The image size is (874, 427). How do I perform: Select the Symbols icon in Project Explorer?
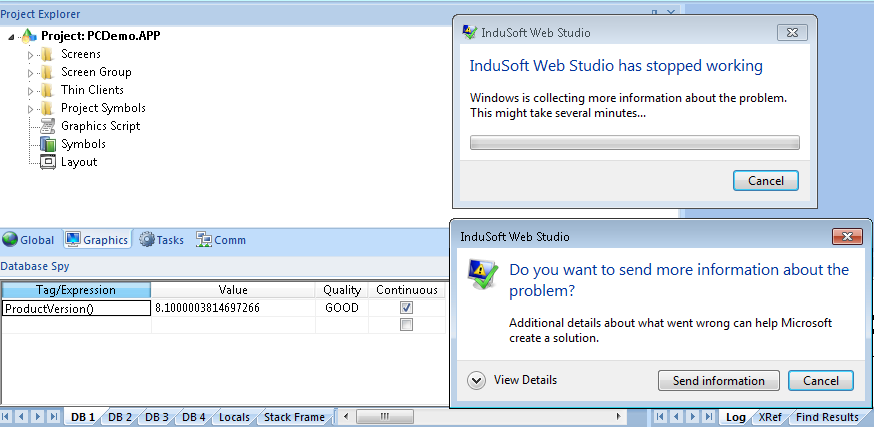[47, 144]
